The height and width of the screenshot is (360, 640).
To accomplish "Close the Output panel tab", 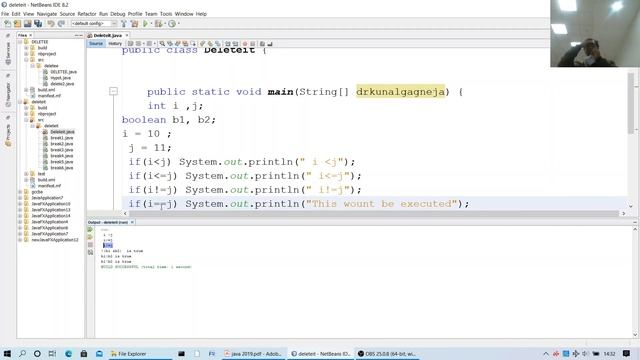I will 132,222.
